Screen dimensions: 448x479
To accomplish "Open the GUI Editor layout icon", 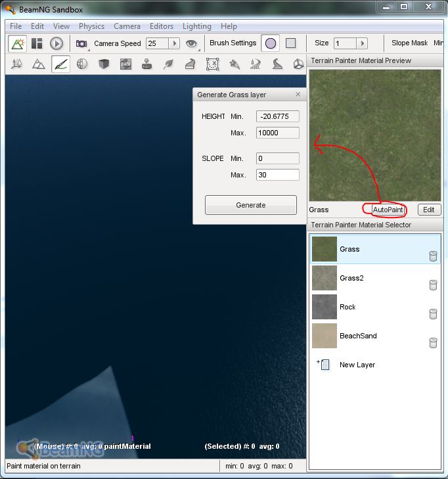I will tap(37, 43).
